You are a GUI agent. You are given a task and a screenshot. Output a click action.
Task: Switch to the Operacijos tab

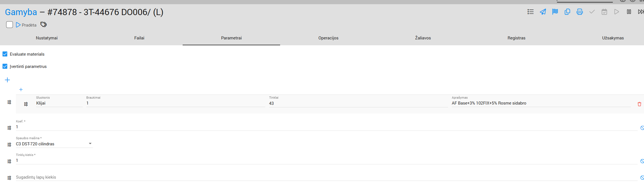click(328, 38)
